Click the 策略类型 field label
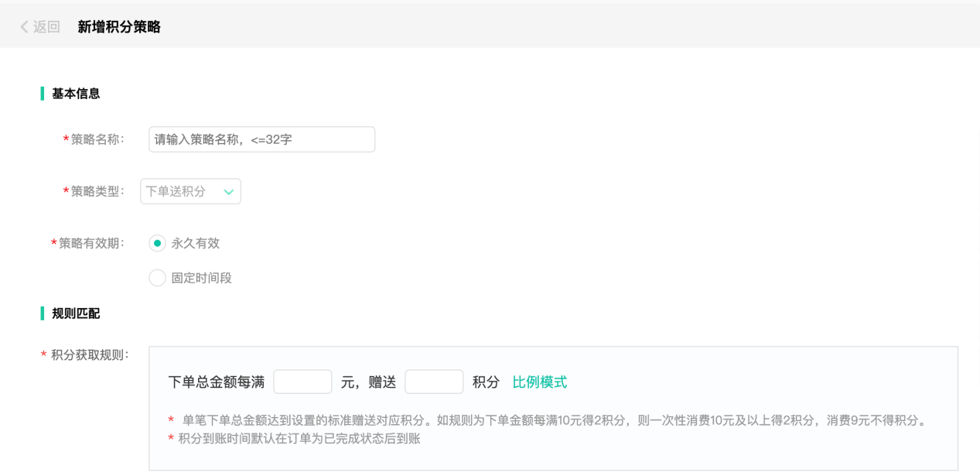 click(97, 191)
